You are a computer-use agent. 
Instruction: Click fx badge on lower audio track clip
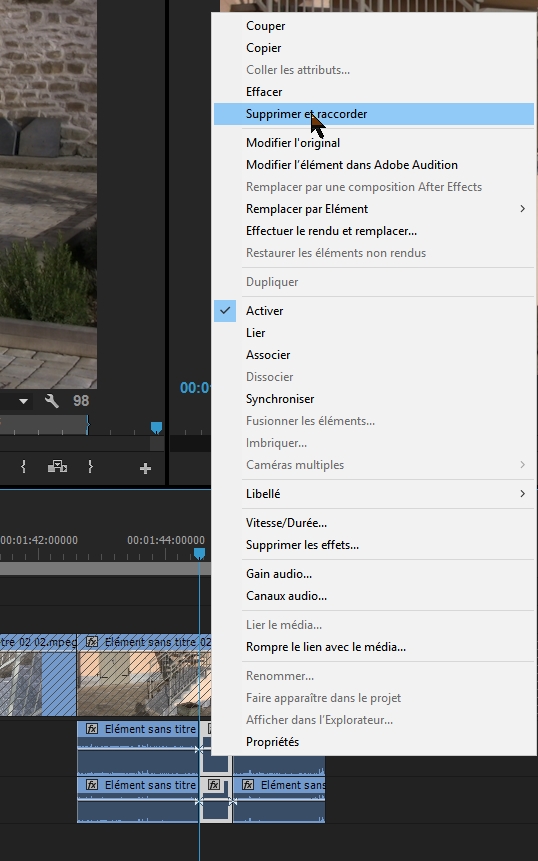(92, 785)
